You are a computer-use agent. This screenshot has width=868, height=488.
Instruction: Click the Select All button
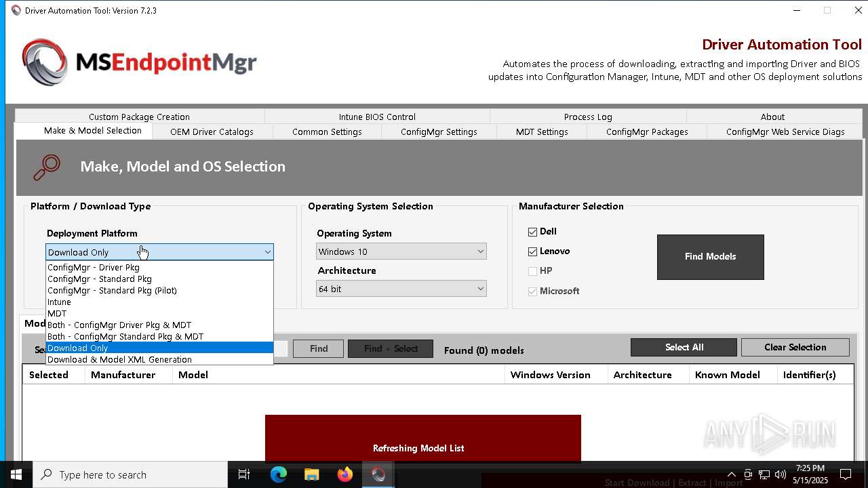click(684, 347)
